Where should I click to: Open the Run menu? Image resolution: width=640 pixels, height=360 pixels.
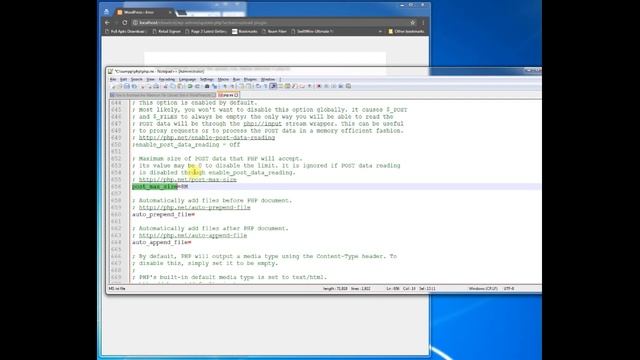click(236, 79)
